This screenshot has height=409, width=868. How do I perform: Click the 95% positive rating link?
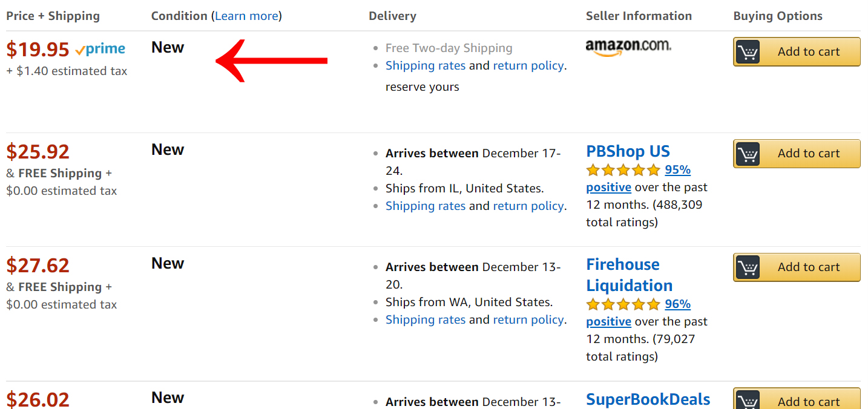677,170
